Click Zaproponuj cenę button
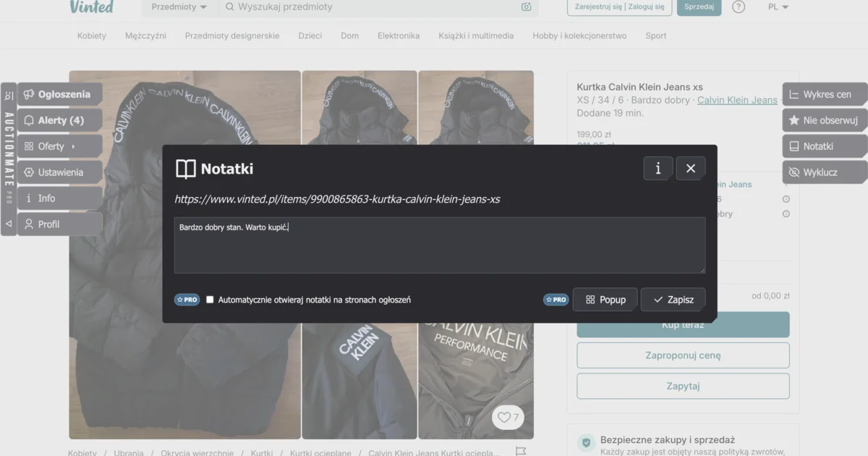 pos(683,355)
